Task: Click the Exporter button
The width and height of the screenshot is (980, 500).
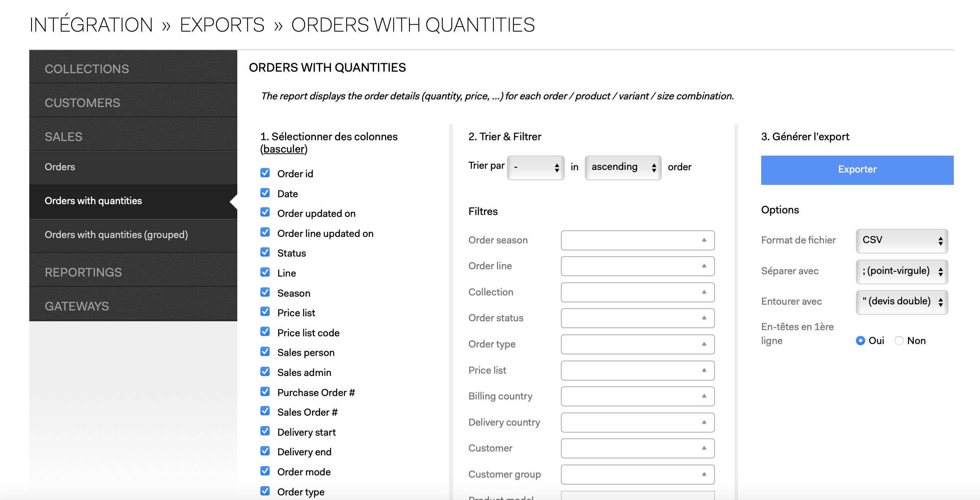Action: [x=857, y=170]
